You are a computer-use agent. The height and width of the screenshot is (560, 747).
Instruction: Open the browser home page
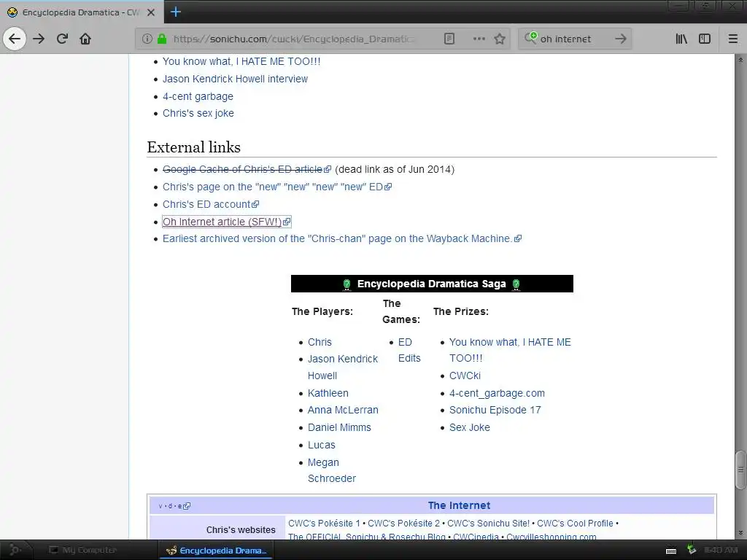[85, 39]
